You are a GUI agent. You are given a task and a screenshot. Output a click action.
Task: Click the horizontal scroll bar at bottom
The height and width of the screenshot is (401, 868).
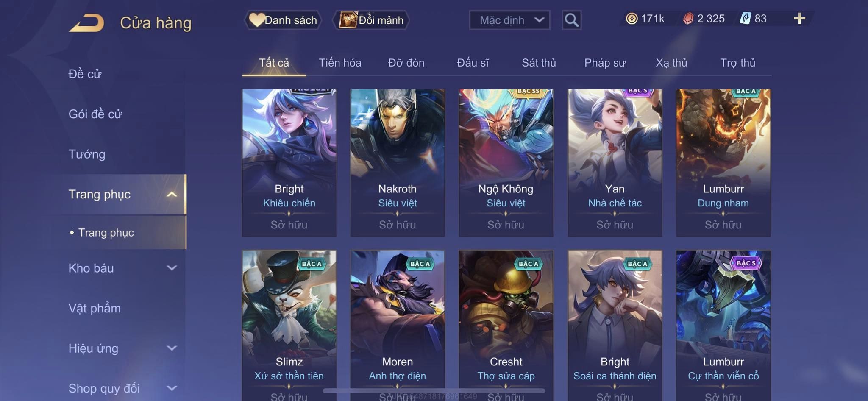[x=434, y=390]
